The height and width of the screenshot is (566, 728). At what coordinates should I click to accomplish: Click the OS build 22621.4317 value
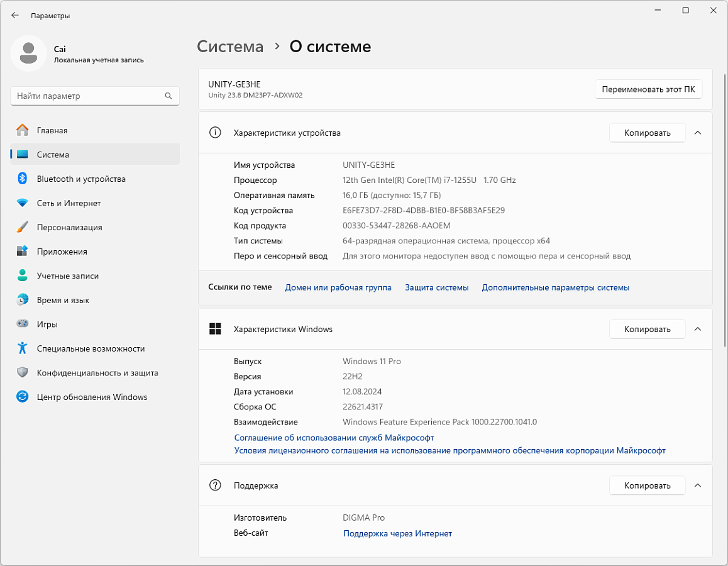pos(363,407)
